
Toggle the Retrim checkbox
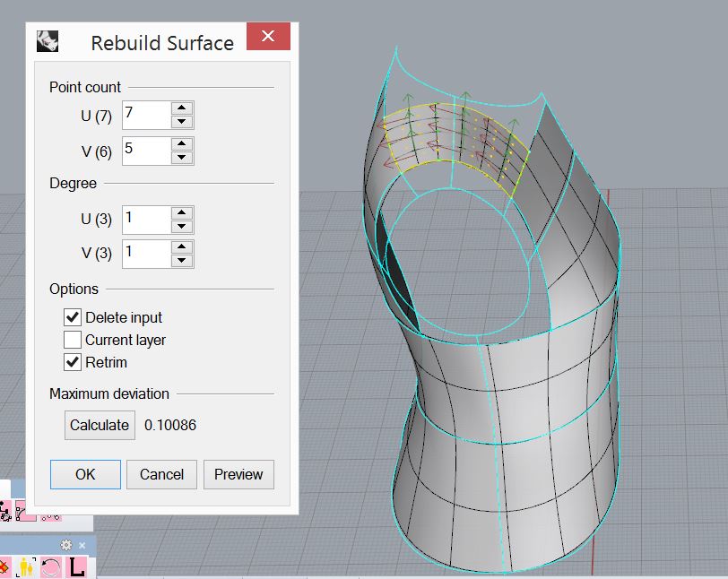coord(73,362)
